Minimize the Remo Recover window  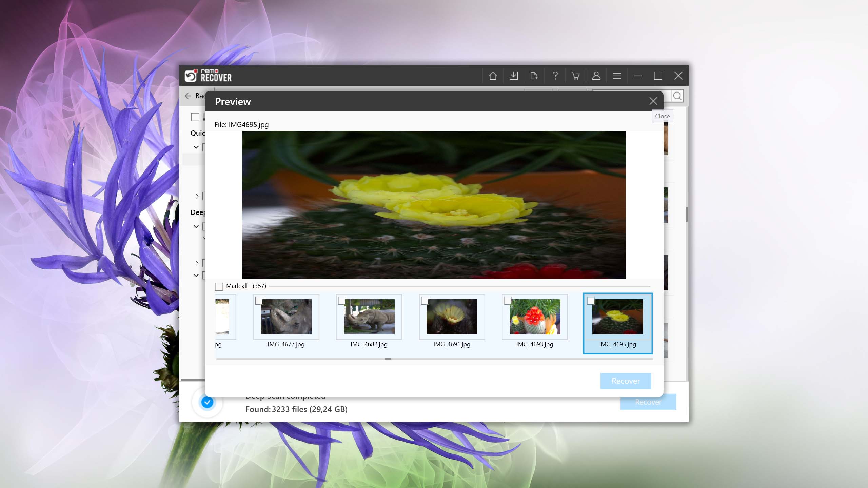pyautogui.click(x=638, y=76)
